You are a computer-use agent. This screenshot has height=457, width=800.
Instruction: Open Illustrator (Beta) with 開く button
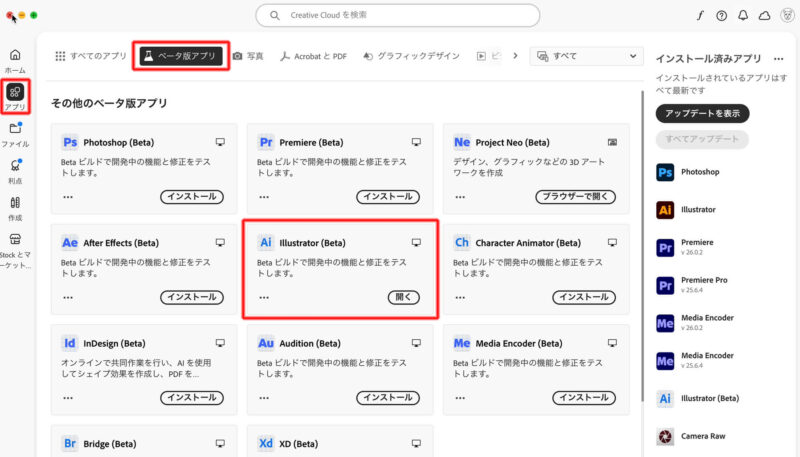(x=404, y=297)
